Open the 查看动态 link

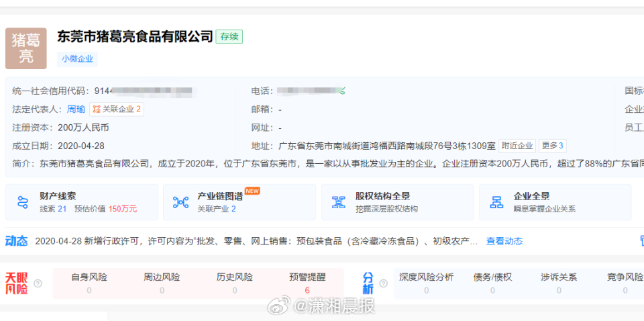pos(504,241)
